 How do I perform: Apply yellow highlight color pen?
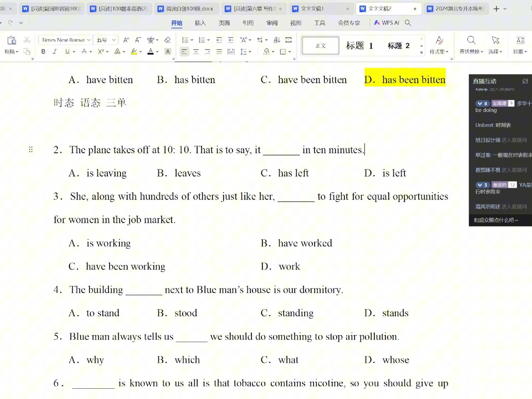click(x=134, y=52)
